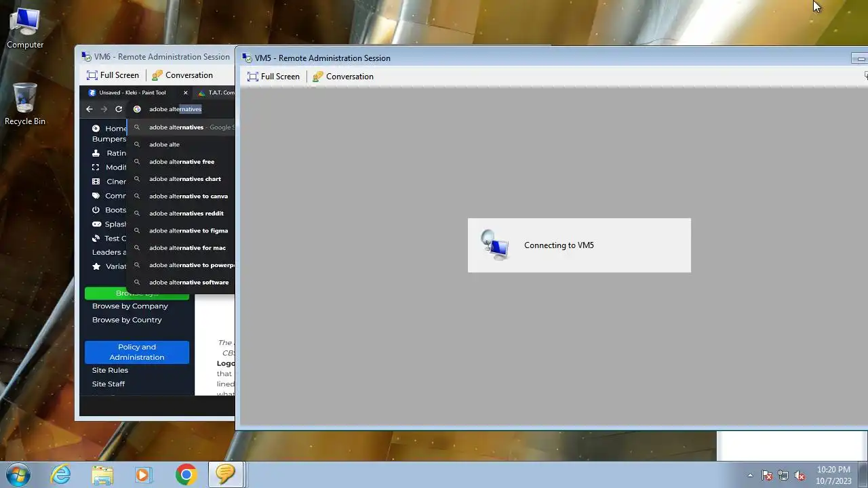
Task: Open Computer desktop icon
Action: point(25,28)
